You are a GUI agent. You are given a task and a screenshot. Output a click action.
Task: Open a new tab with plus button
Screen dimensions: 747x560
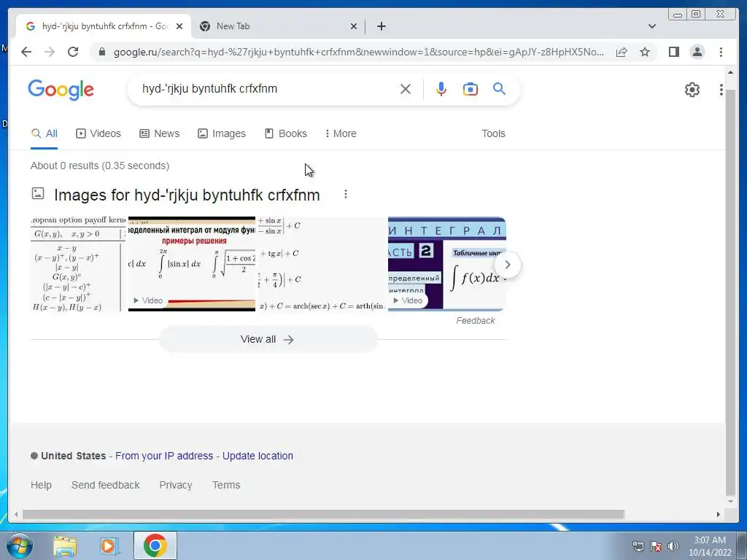381,26
